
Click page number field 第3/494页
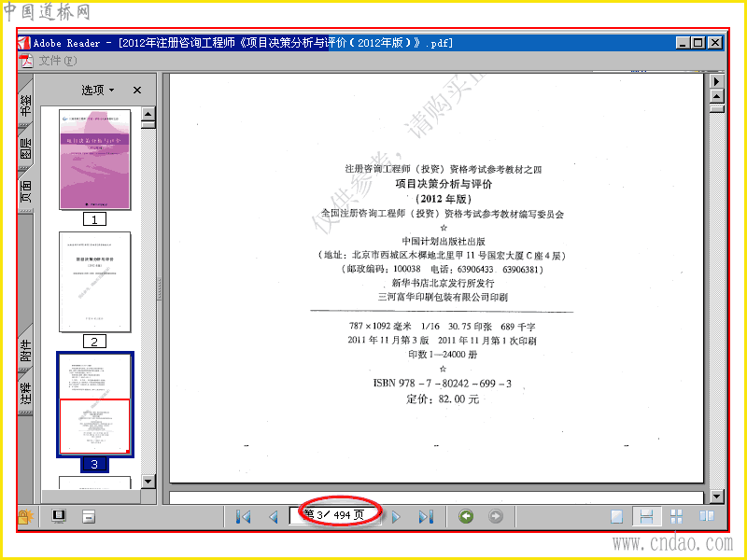(x=335, y=516)
